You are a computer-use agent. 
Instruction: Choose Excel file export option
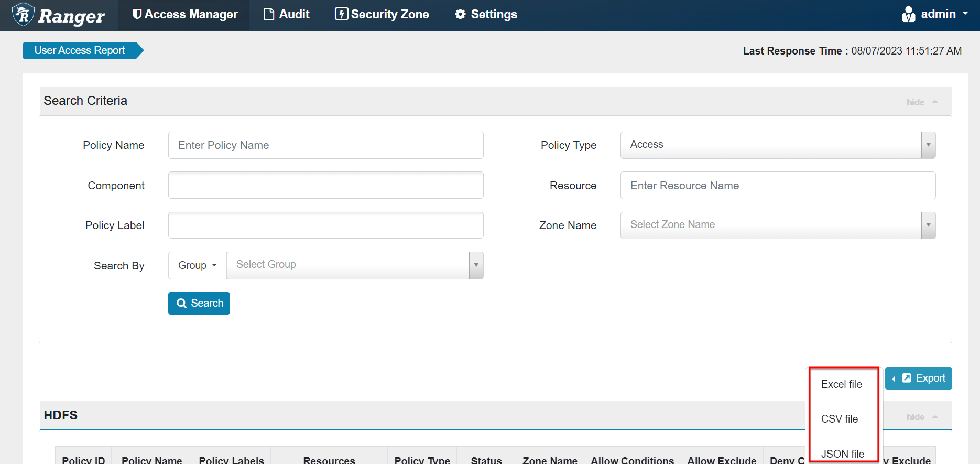pos(842,384)
